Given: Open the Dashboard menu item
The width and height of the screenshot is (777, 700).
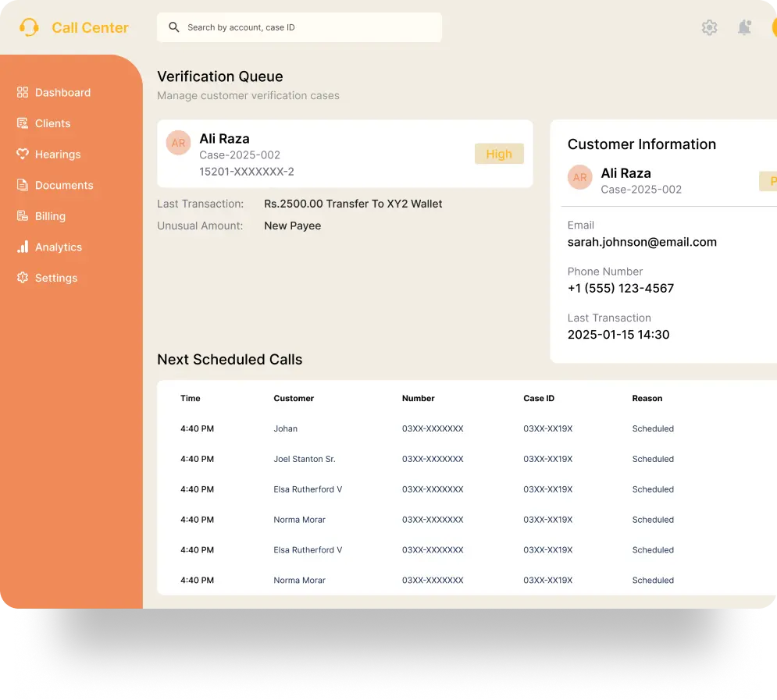Looking at the screenshot, I should [62, 93].
